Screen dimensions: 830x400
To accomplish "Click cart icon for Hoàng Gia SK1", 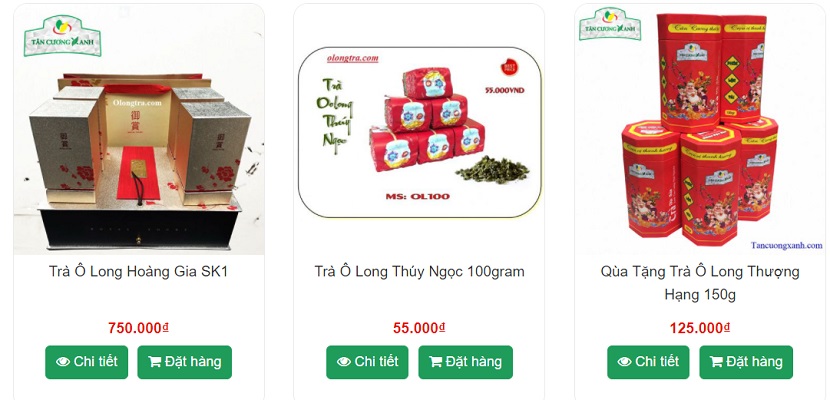I will pos(155,362).
